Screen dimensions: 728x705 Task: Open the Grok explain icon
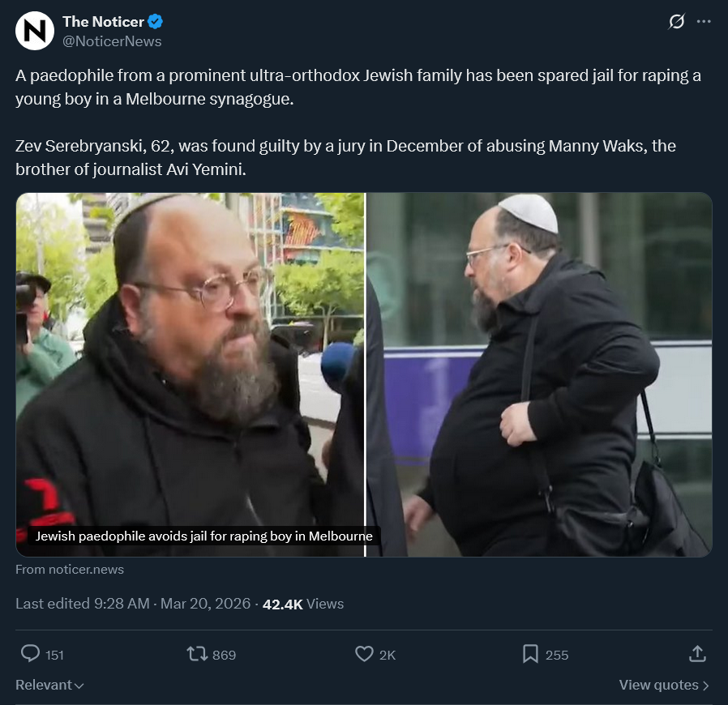coord(676,21)
